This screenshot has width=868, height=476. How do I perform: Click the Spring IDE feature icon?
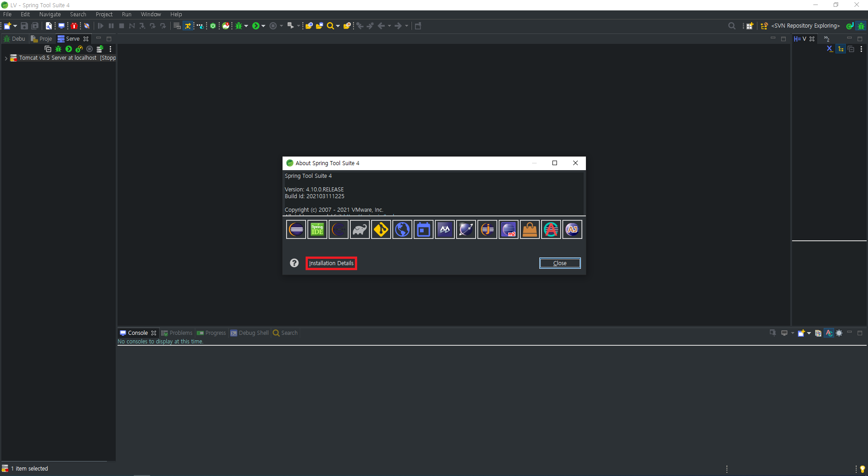click(317, 229)
